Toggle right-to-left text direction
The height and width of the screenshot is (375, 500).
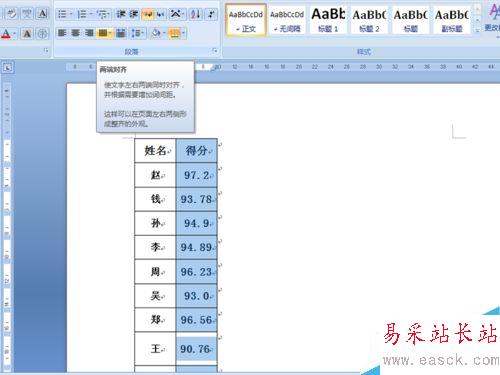[x=161, y=14]
